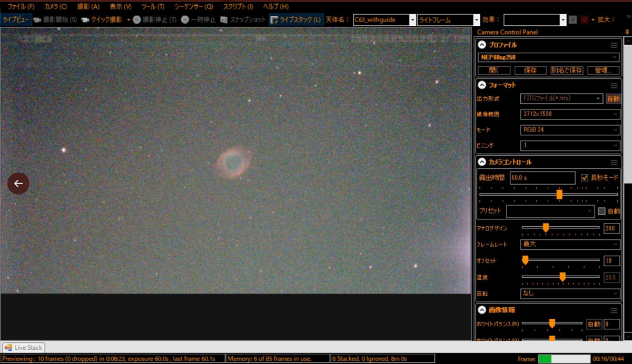Click the ライブビュー toolbar button

[x=15, y=19]
